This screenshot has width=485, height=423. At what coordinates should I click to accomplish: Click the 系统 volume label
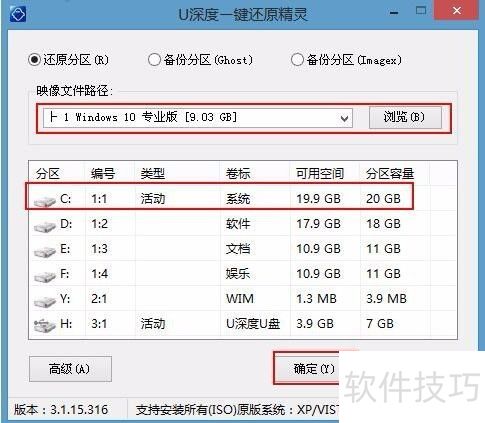point(238,199)
